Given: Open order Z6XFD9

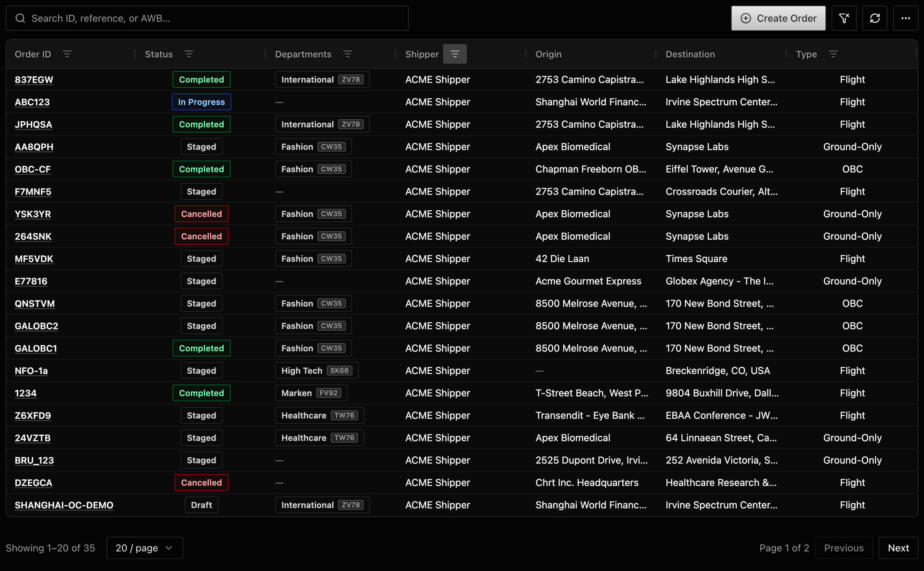Looking at the screenshot, I should (x=33, y=415).
